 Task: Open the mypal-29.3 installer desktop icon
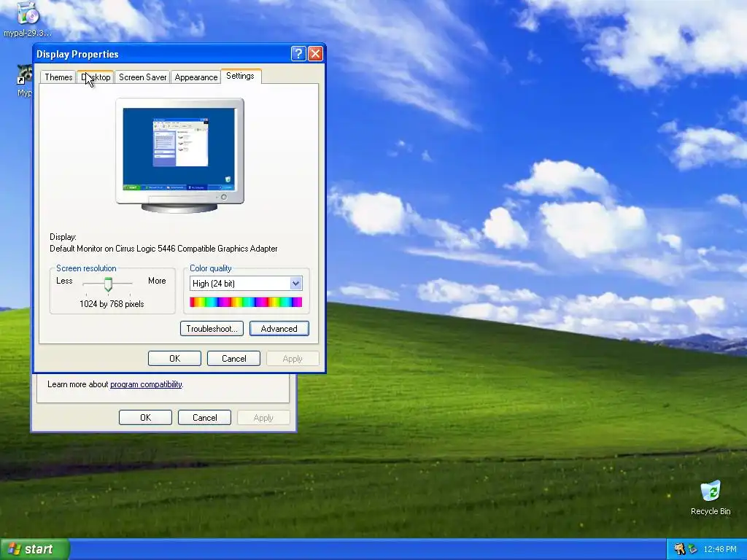28,19
